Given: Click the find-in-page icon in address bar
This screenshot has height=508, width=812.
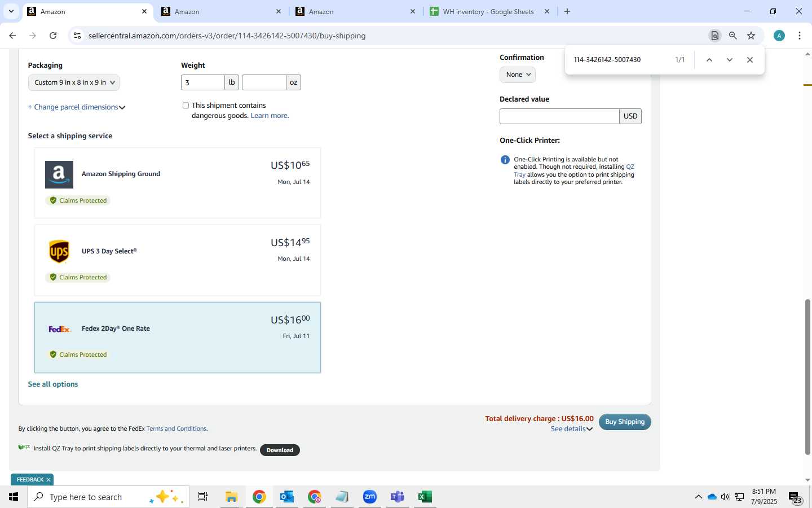Looking at the screenshot, I should [x=714, y=36].
